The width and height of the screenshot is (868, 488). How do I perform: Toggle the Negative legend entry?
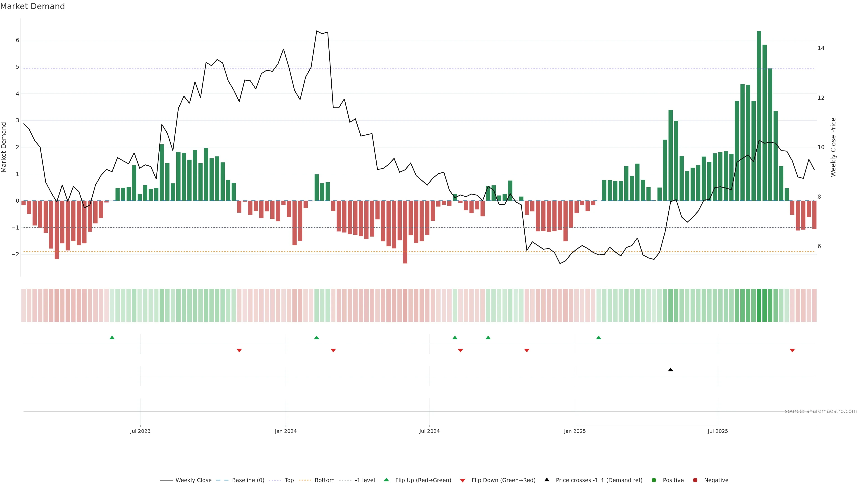click(716, 480)
